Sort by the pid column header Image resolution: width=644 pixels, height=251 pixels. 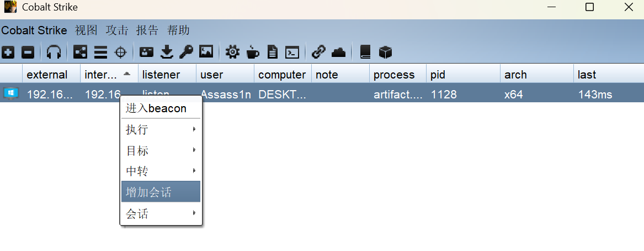(x=464, y=75)
